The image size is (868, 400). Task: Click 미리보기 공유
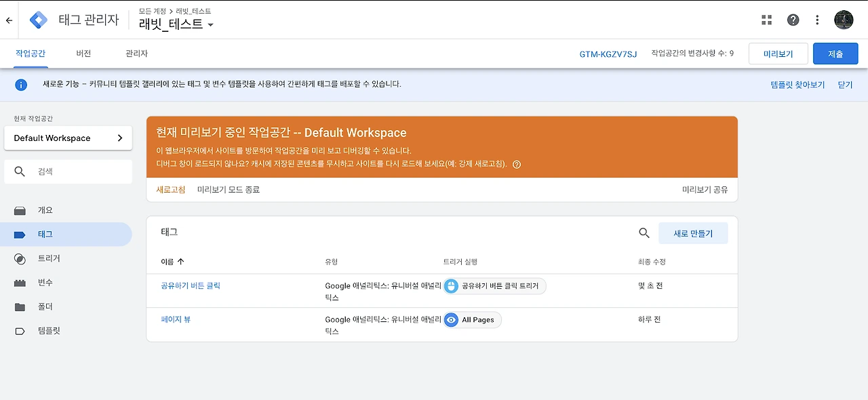(705, 190)
